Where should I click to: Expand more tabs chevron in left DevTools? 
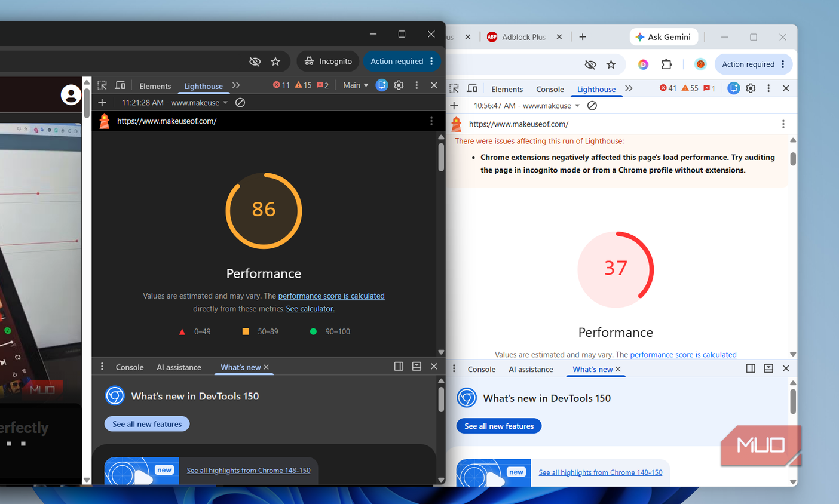[236, 85]
